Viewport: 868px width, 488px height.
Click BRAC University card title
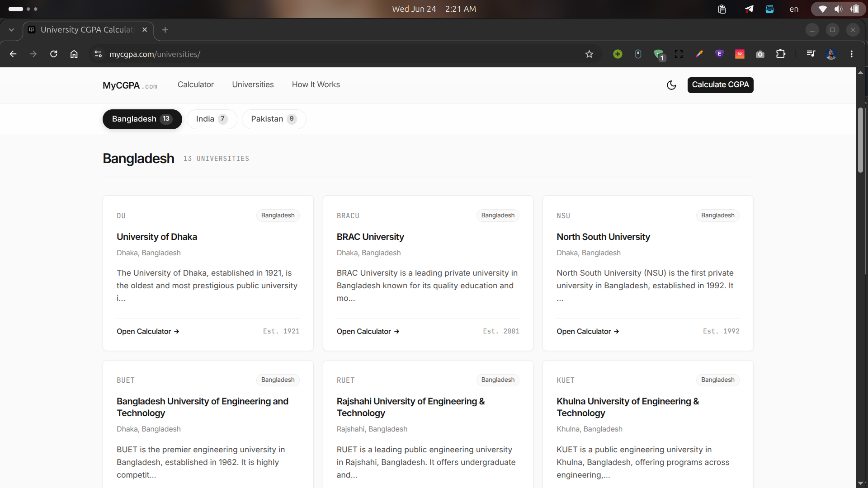tap(370, 237)
